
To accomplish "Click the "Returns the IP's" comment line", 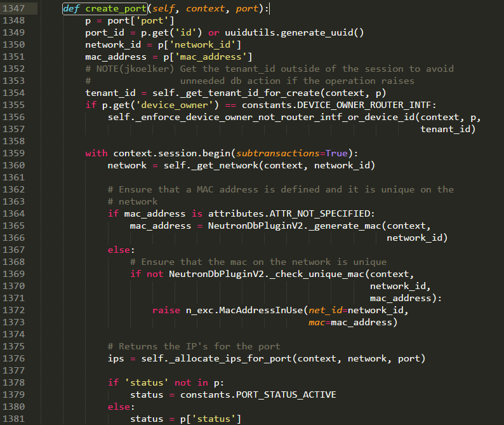I will pyautogui.click(x=194, y=346).
